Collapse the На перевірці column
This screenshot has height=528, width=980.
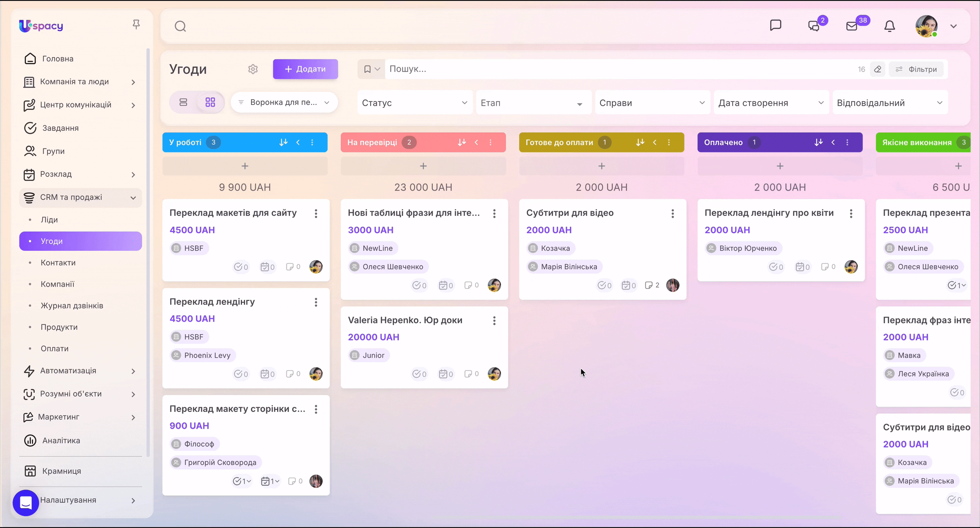click(x=476, y=142)
